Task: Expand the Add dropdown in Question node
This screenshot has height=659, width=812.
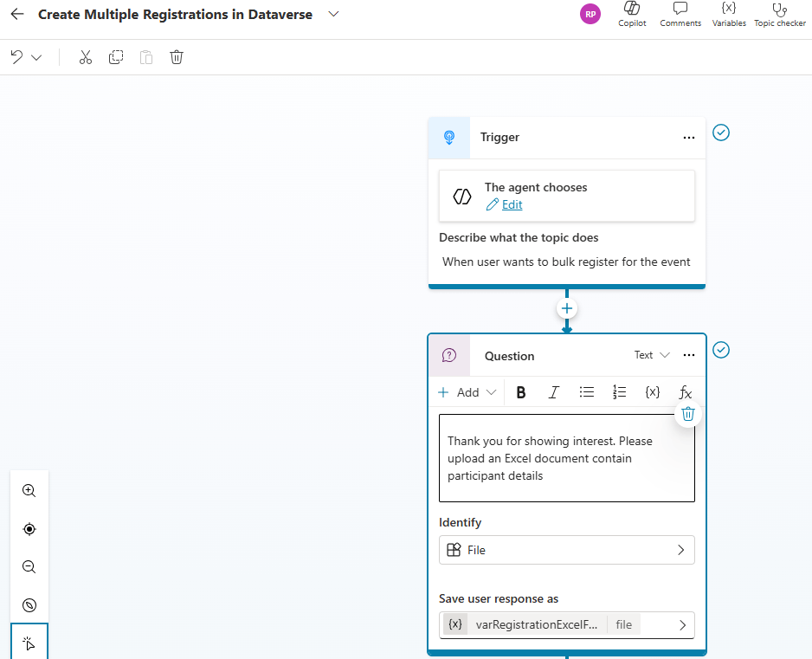Action: click(x=467, y=392)
